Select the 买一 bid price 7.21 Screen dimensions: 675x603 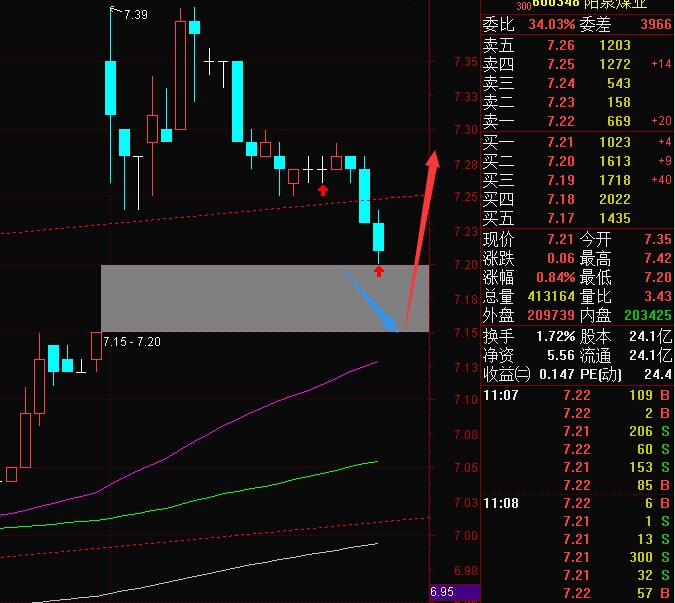pos(560,142)
